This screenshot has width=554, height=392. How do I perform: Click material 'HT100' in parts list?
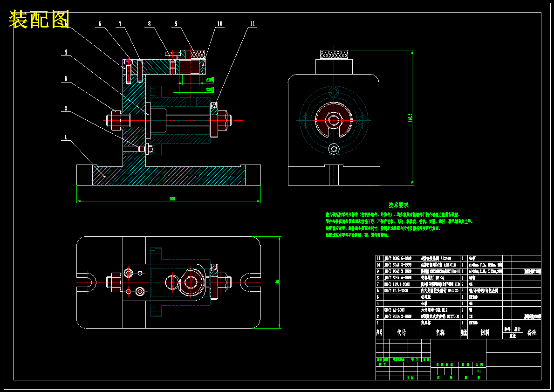pyautogui.click(x=473, y=297)
